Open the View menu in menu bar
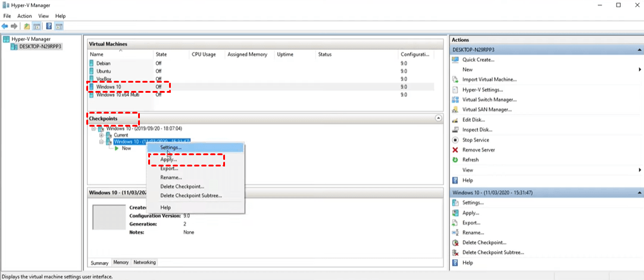The image size is (644, 280). click(x=43, y=16)
